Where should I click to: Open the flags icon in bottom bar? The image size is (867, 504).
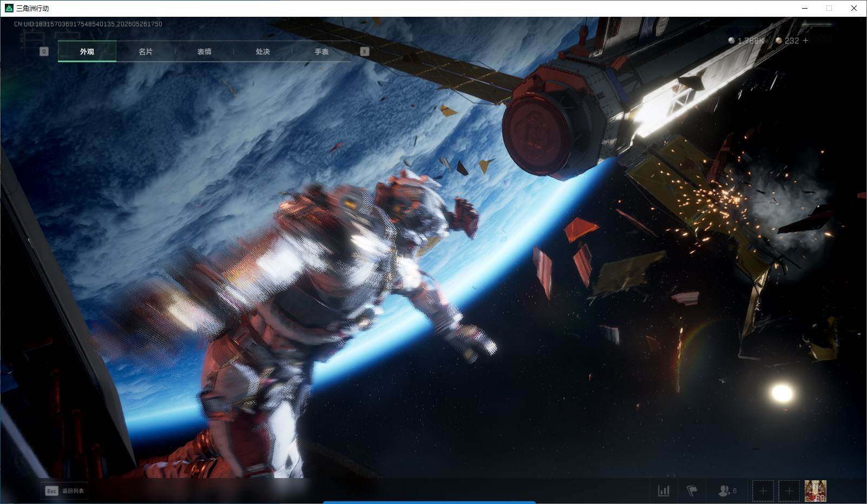(692, 491)
